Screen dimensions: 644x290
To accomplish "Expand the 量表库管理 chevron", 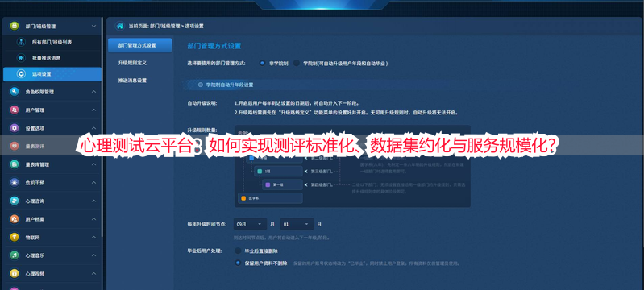I will click(93, 164).
